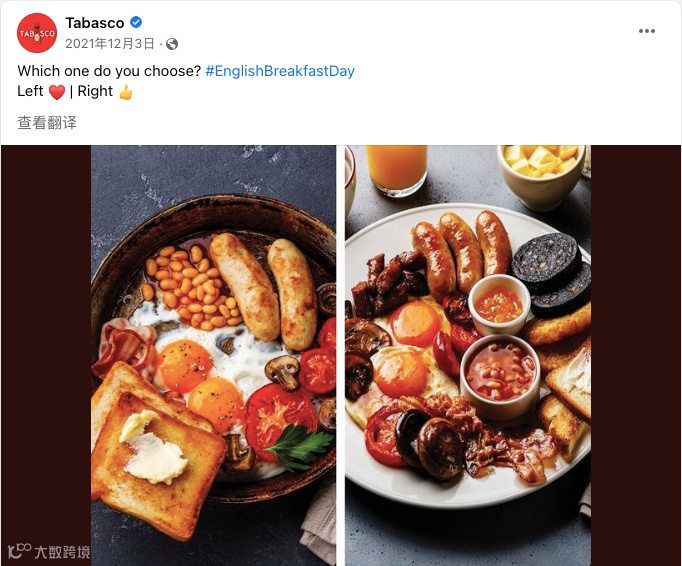682x566 pixels.
Task: Open the three-dot post options menu
Action: point(647,31)
